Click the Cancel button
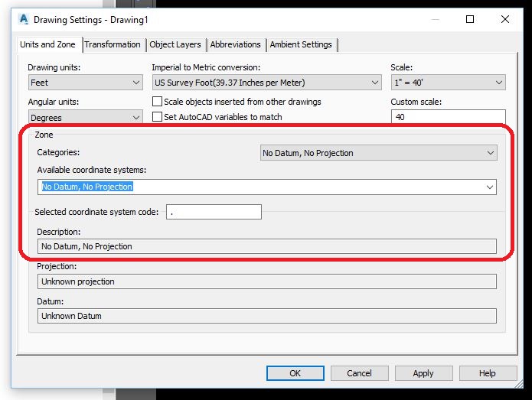The height and width of the screenshot is (400, 532). click(x=359, y=373)
